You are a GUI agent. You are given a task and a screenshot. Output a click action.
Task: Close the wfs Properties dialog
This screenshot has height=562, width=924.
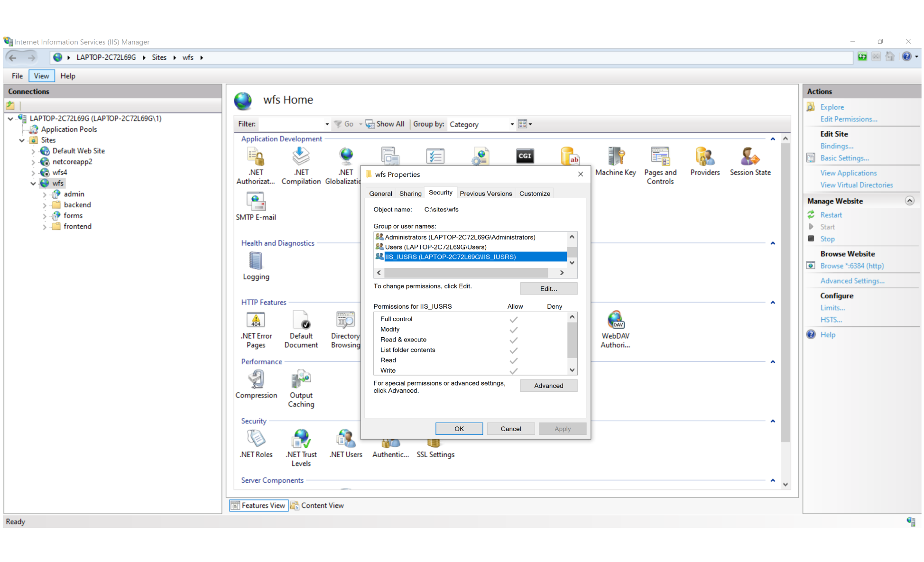pyautogui.click(x=580, y=175)
